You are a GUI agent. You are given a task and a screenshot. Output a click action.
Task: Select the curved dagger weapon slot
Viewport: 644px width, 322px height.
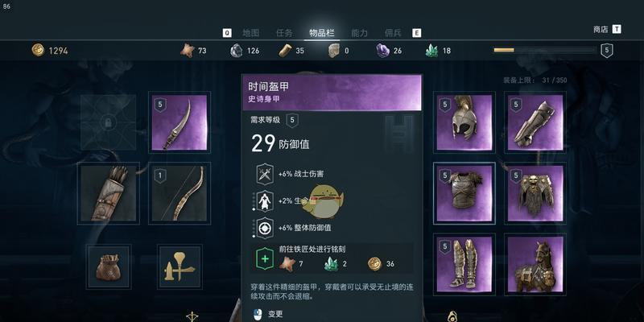click(180, 122)
